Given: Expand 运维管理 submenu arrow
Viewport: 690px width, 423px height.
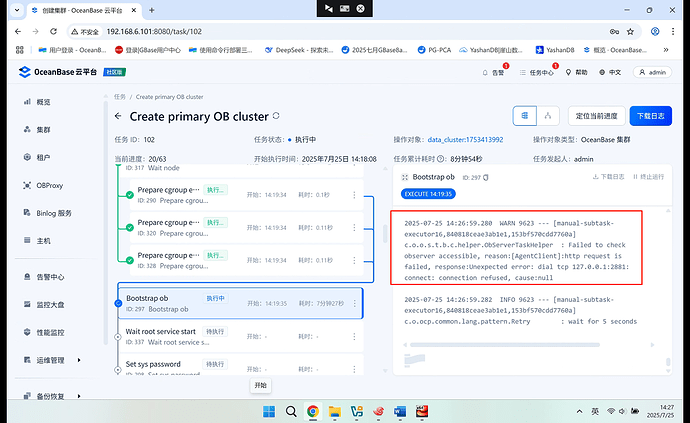Looking at the screenshot, I should tap(79, 360).
